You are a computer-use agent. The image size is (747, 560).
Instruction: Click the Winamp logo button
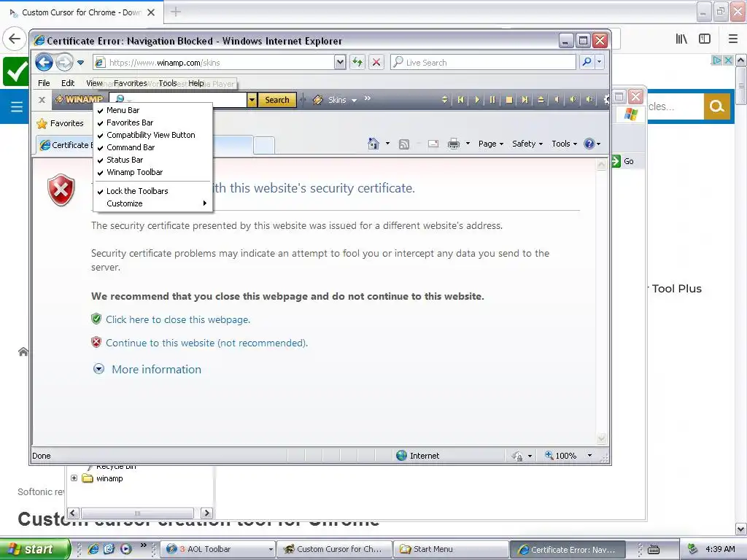pyautogui.click(x=80, y=99)
